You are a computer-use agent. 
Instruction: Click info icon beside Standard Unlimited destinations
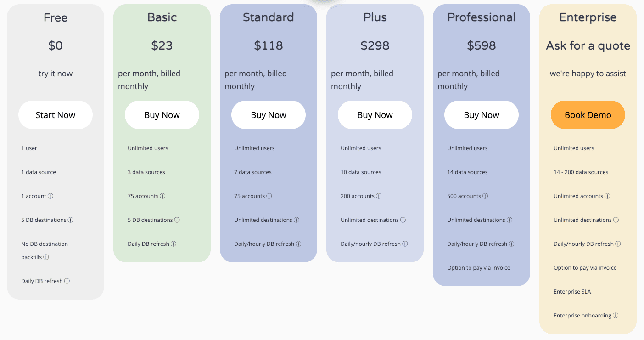[x=297, y=220]
